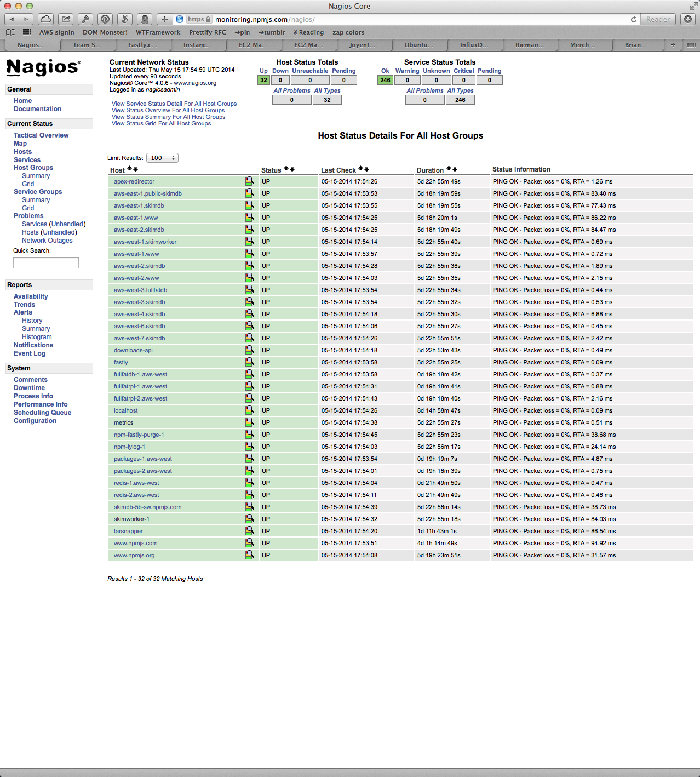This screenshot has width=700, height=777.
Task: Click inside the Quick Search field
Action: (x=45, y=262)
